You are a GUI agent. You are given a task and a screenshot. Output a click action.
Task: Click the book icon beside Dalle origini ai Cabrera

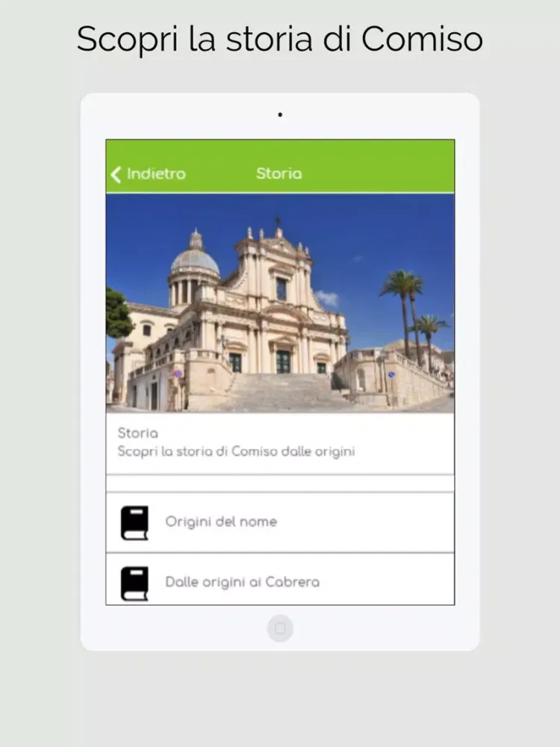[134, 583]
